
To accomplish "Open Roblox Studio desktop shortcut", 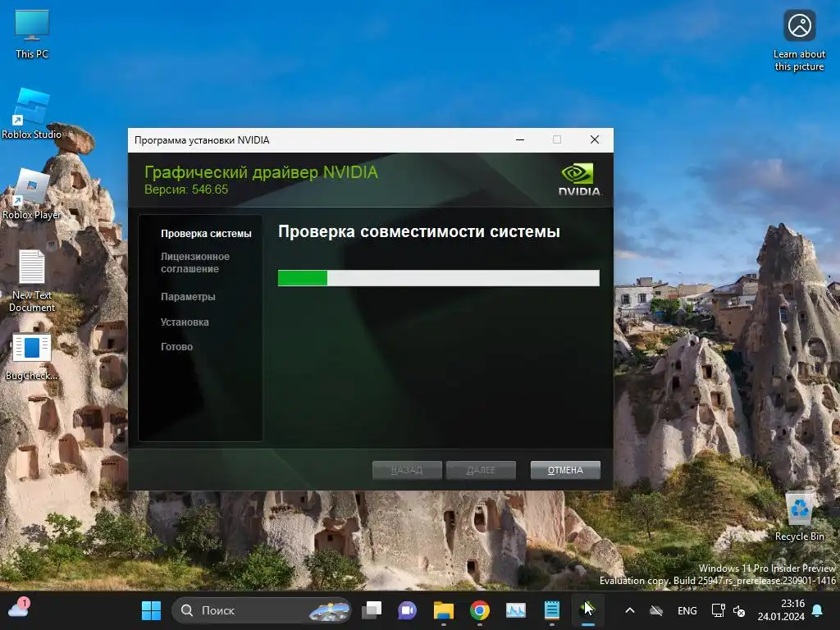I will click(32, 114).
